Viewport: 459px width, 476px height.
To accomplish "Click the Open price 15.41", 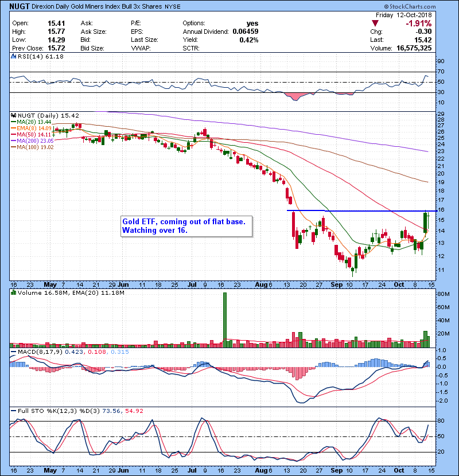I will coord(56,24).
